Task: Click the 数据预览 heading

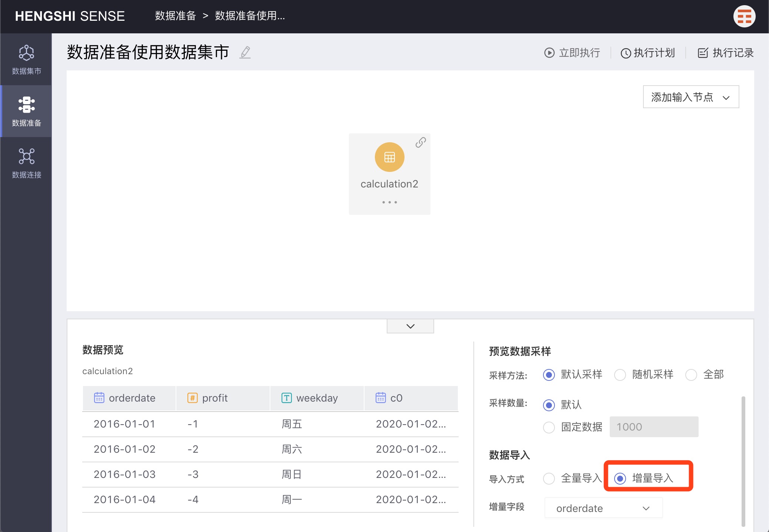Action: pyautogui.click(x=103, y=350)
